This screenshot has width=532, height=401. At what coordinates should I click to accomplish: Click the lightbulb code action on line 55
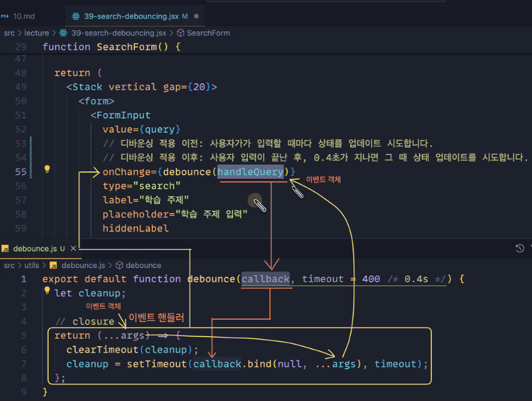click(x=47, y=169)
